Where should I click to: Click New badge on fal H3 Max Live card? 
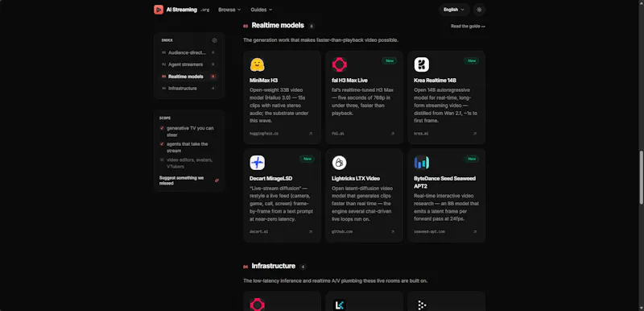click(x=390, y=60)
